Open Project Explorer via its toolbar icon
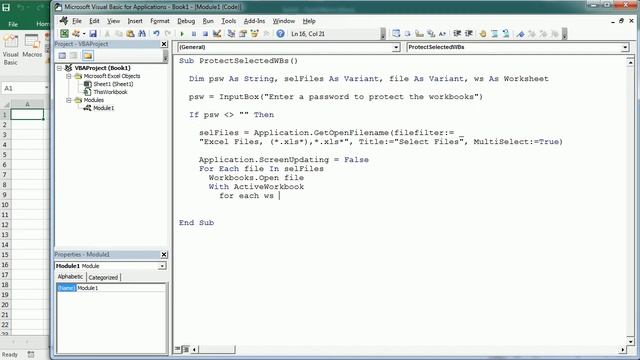The width and height of the screenshot is (640, 360). [x=231, y=34]
